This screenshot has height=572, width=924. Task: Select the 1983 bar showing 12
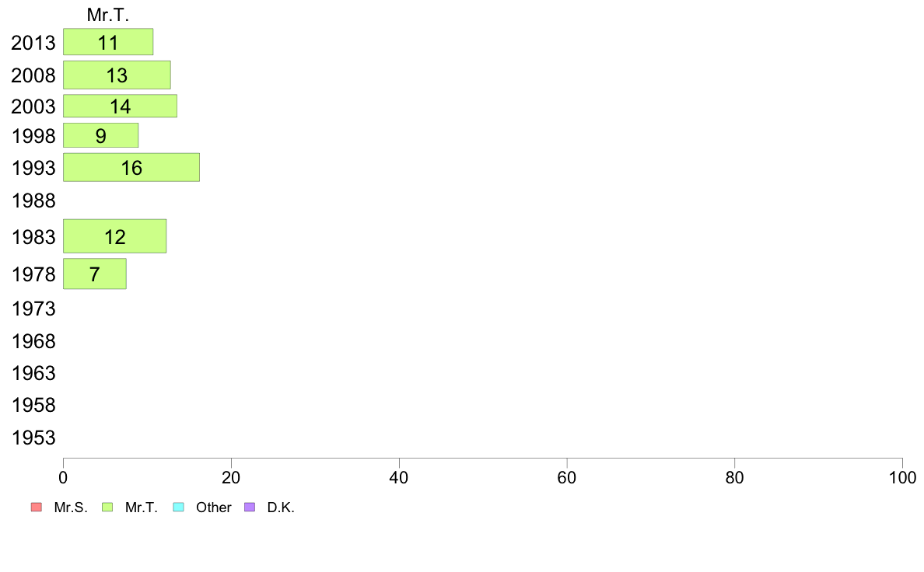point(115,236)
